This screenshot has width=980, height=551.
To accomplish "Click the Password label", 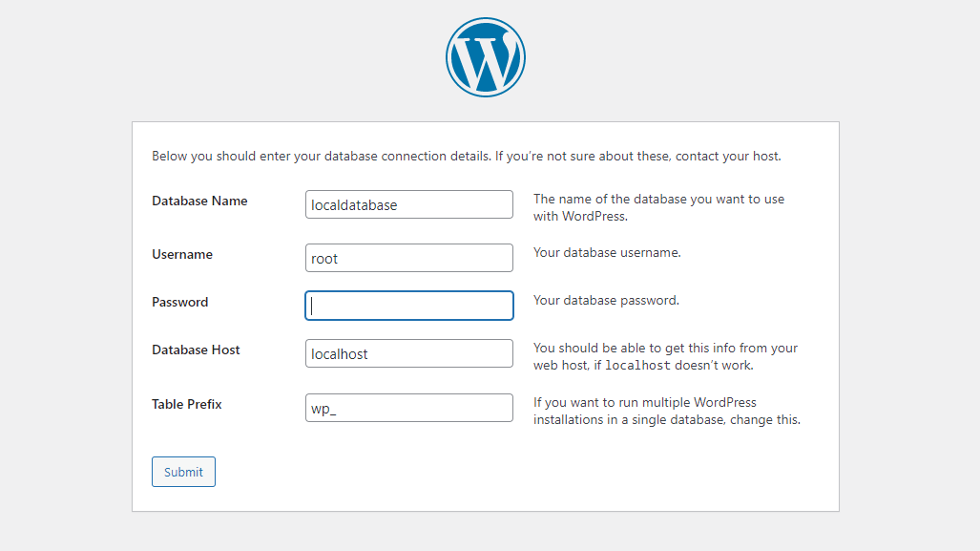I will click(180, 302).
